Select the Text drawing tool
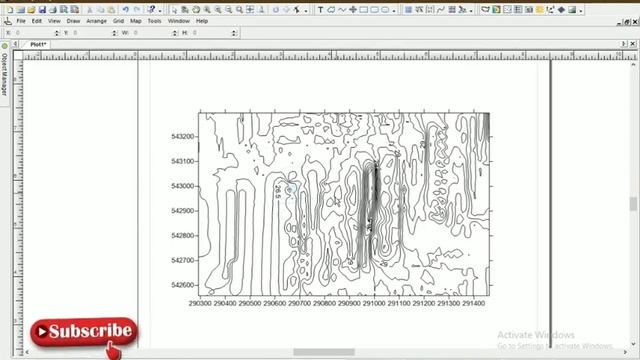Screen dimensions: 640x360 click(x=320, y=9)
